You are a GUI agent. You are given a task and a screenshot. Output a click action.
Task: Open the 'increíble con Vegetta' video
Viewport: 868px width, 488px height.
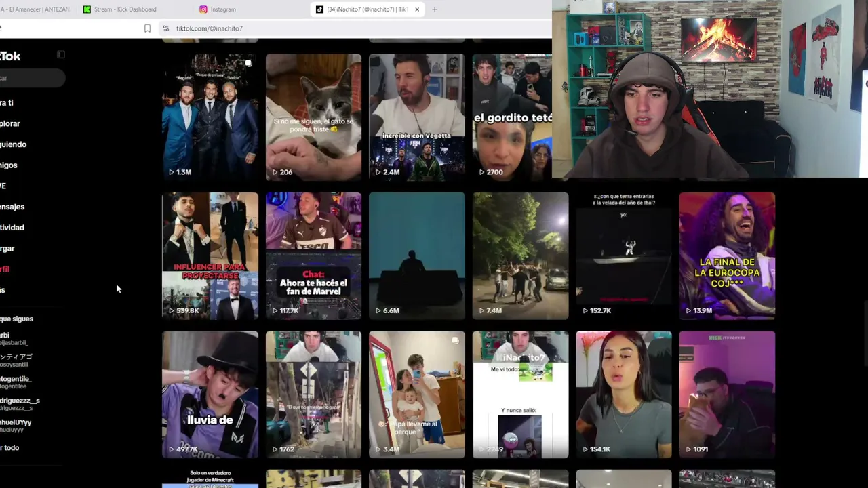click(x=417, y=117)
